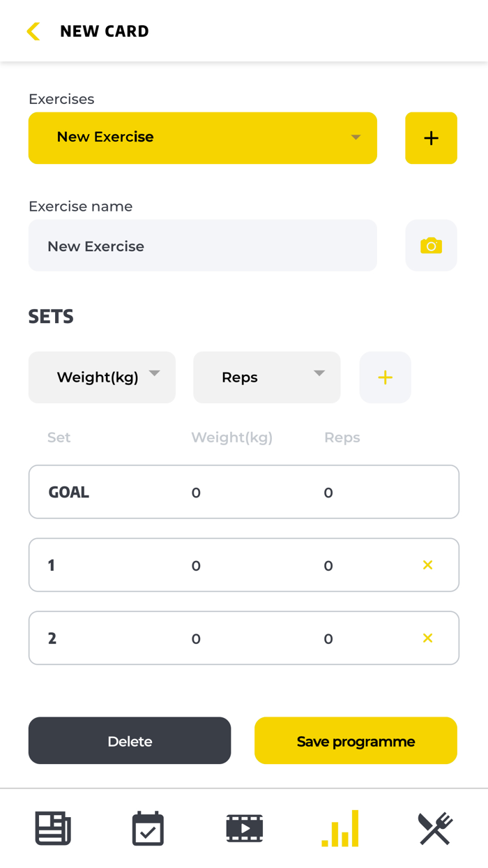Select the calendar checkmark icon
The image size is (488, 868).
pyautogui.click(x=148, y=828)
